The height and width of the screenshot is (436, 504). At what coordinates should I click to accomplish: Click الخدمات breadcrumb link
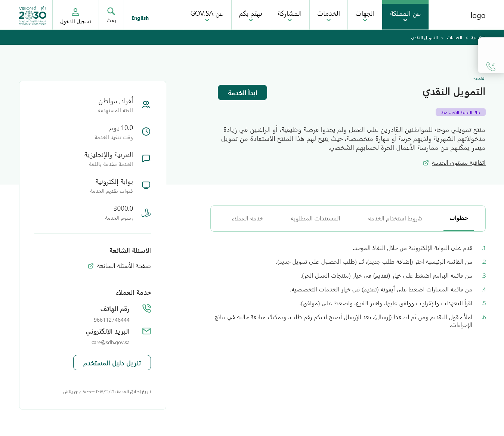coord(454,38)
